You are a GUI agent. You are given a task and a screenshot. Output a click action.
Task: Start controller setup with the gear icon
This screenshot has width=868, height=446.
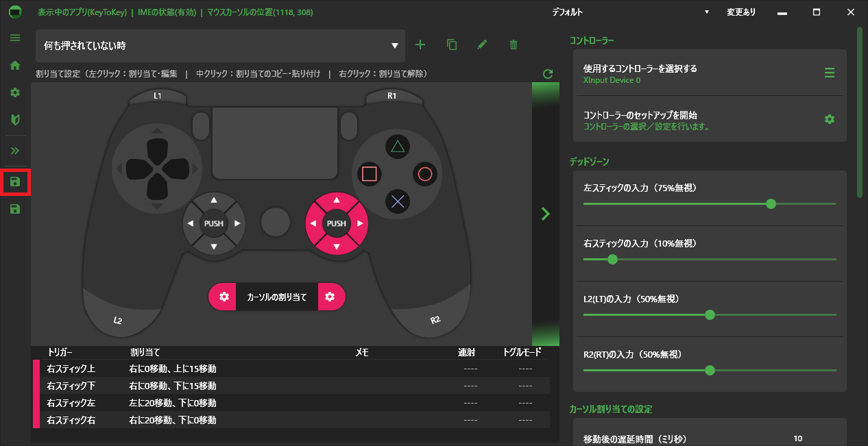coord(830,119)
